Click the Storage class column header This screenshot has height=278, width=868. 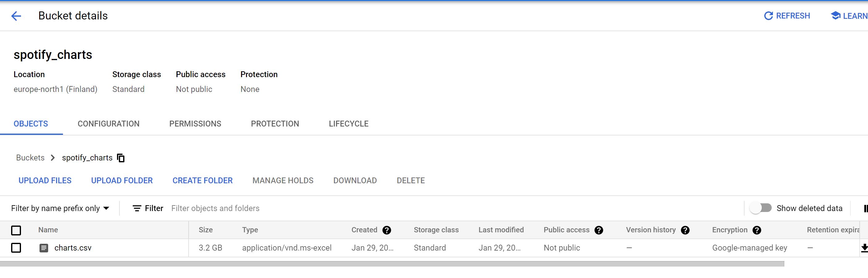point(436,230)
